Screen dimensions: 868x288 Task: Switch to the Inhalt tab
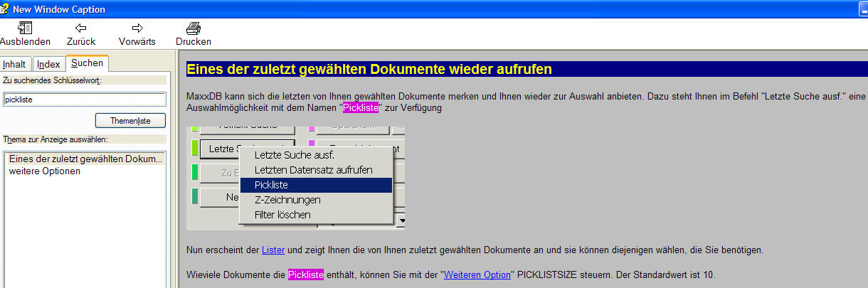click(x=14, y=64)
